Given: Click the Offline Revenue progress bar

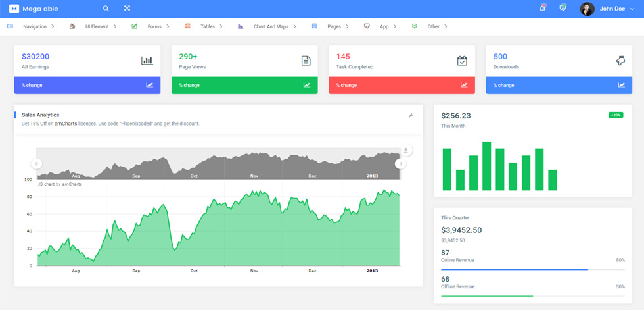Looking at the screenshot, I should [x=533, y=296].
